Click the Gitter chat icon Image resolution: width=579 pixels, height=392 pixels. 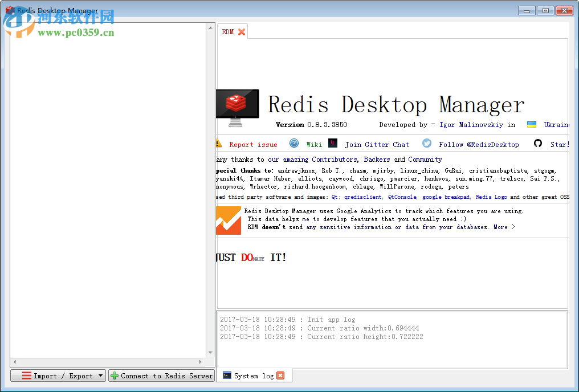(x=333, y=144)
